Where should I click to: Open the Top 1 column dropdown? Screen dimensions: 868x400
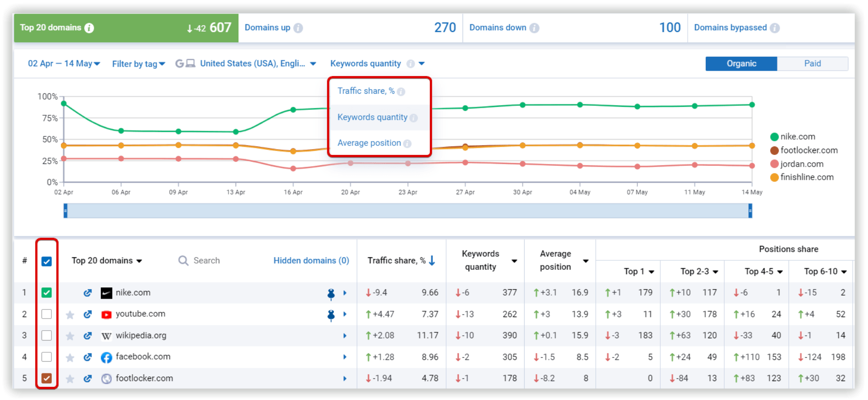(x=639, y=272)
